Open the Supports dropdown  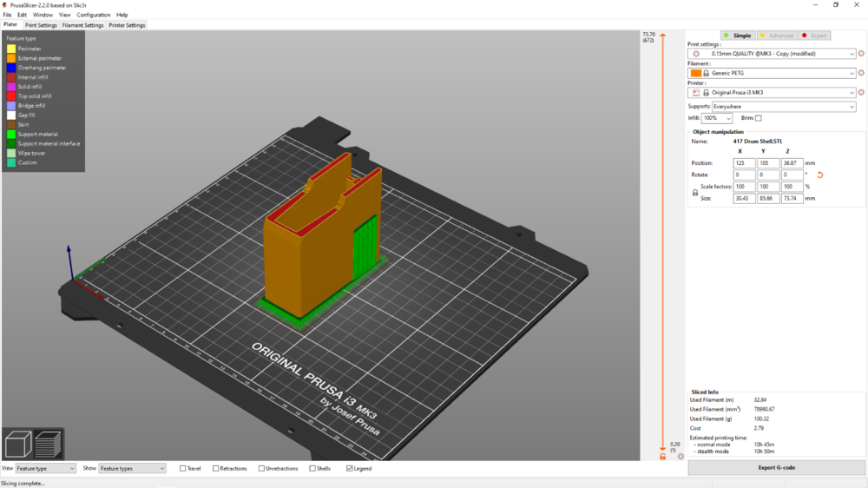pos(784,107)
